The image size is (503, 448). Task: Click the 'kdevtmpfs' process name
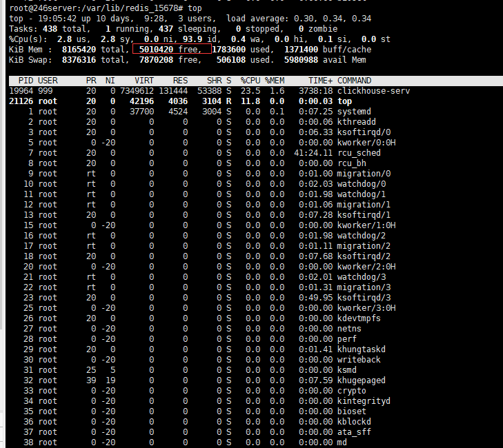(359, 318)
